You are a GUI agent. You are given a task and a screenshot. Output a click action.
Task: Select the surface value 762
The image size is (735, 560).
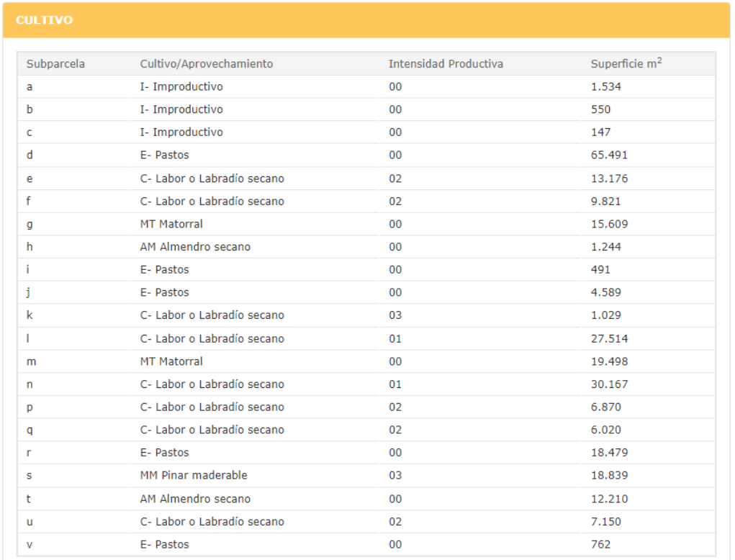600,545
